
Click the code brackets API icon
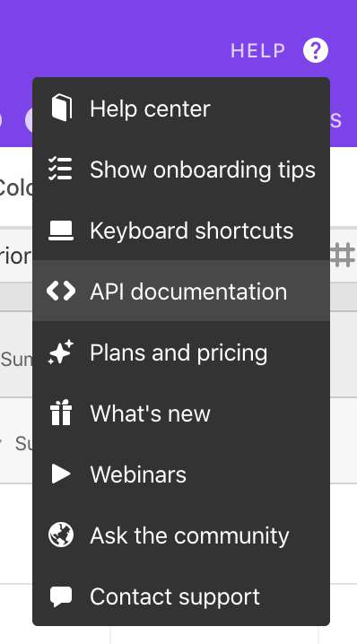[x=61, y=291]
